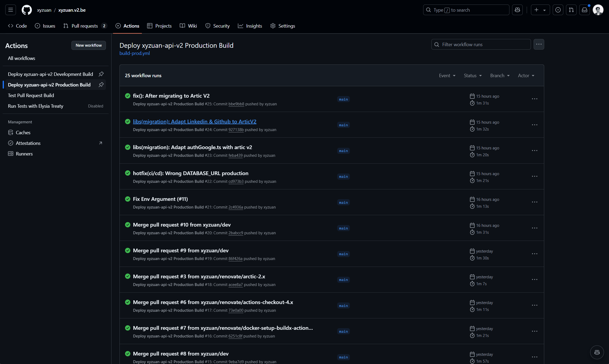Screen dimensions: 609x364
Task: Click main branch label on run #21
Action: coord(343,202)
